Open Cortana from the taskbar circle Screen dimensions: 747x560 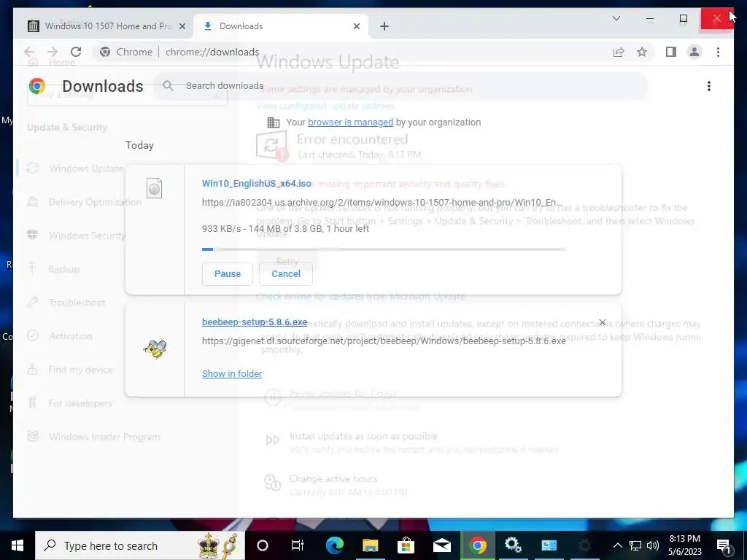pyautogui.click(x=263, y=545)
